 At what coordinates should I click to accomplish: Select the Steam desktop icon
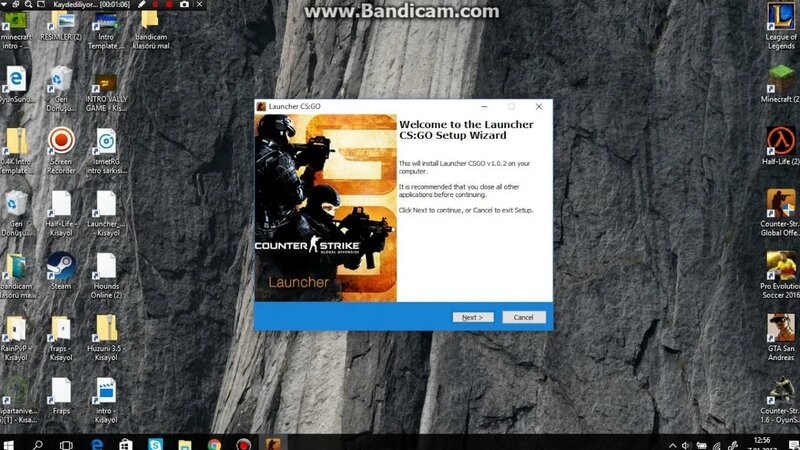[61, 271]
